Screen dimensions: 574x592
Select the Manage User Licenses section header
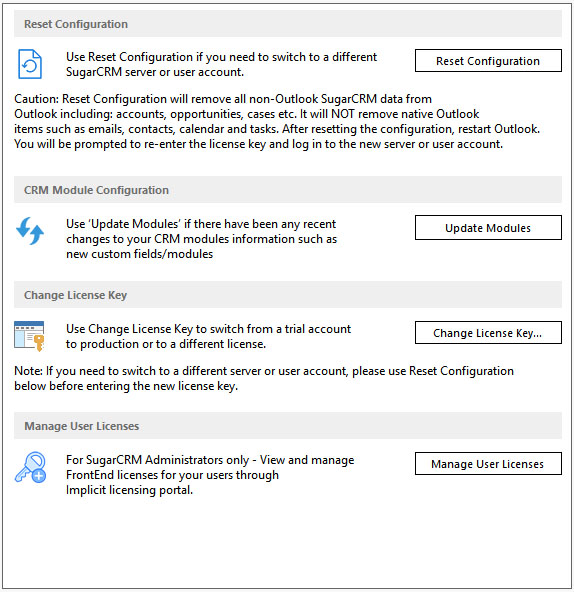(x=288, y=426)
